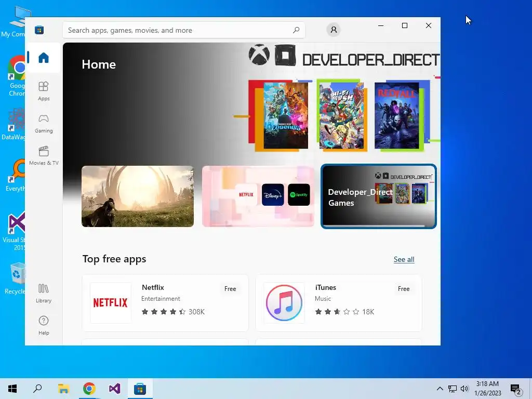Open the Movies & TV section

tap(44, 155)
